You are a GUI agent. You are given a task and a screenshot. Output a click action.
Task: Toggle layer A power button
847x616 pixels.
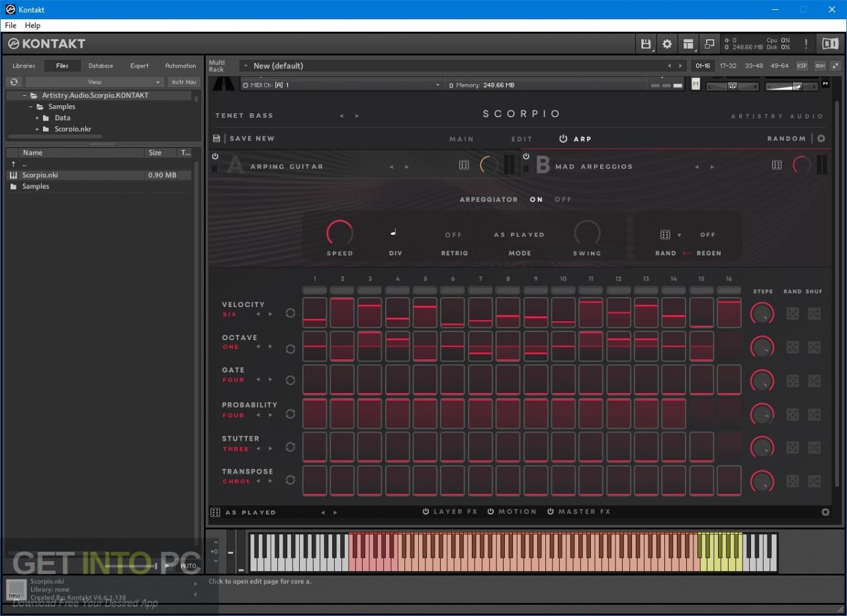click(x=215, y=157)
